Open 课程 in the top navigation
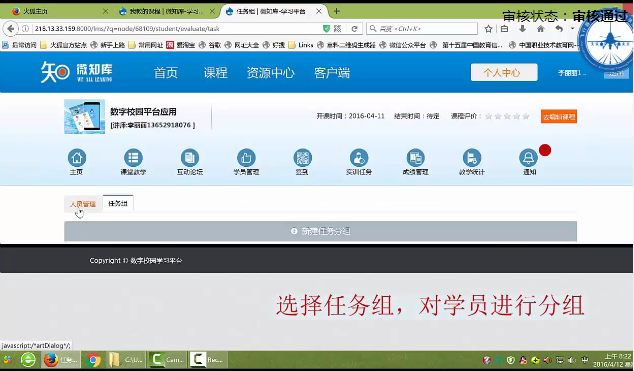This screenshot has height=371, width=634. [216, 73]
